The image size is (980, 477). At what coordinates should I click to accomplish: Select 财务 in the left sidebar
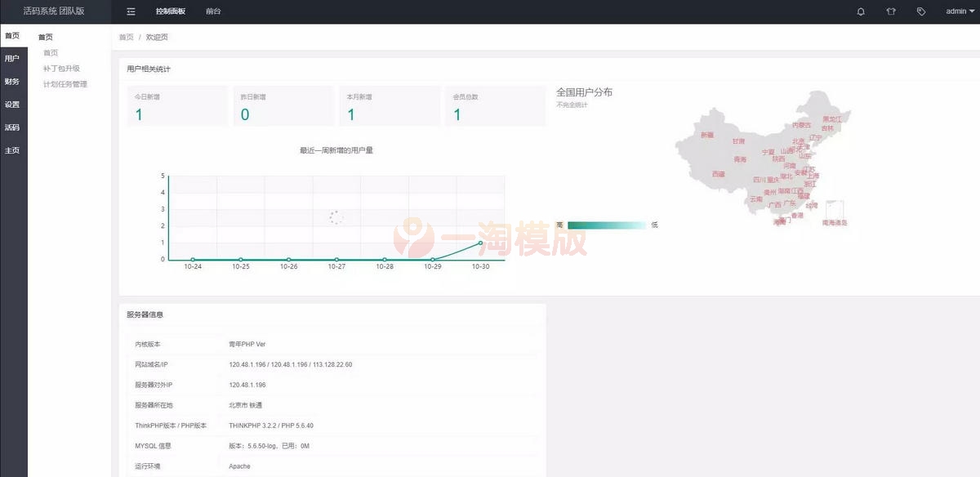coord(11,81)
